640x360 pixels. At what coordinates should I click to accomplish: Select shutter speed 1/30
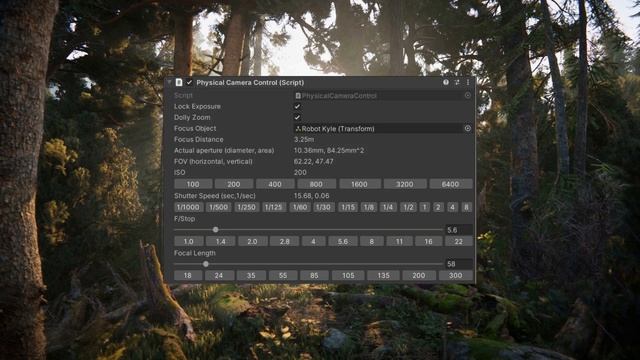pyautogui.click(x=323, y=207)
